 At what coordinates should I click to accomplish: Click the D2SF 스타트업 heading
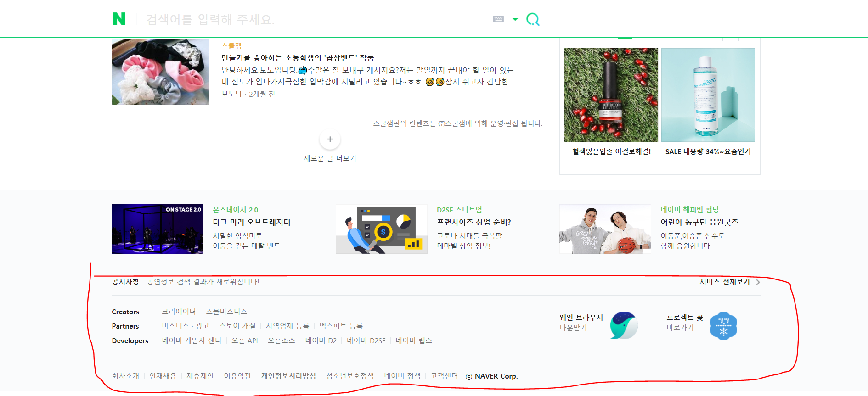click(459, 210)
